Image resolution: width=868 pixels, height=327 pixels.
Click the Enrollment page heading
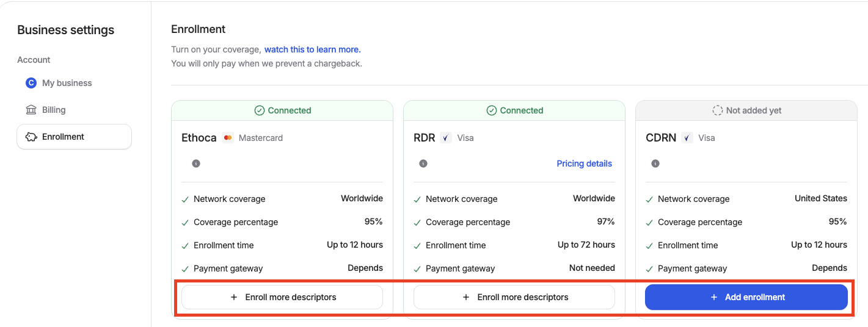click(199, 29)
